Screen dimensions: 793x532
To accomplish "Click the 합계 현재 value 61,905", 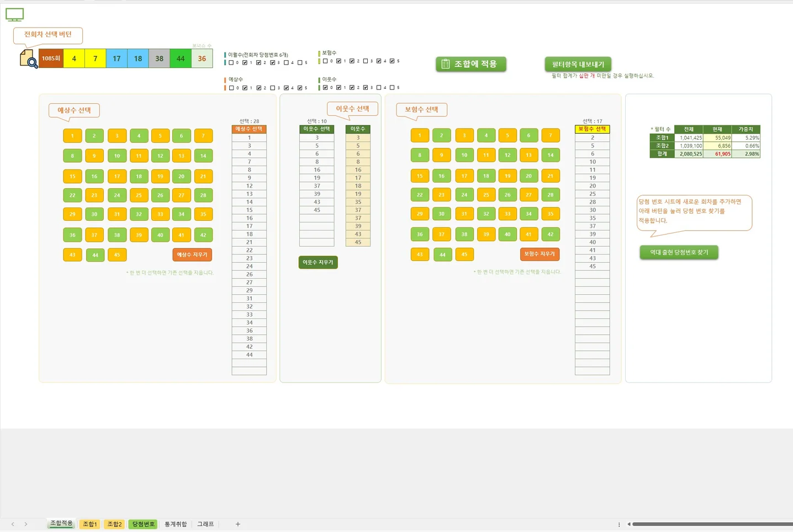I will click(x=717, y=154).
